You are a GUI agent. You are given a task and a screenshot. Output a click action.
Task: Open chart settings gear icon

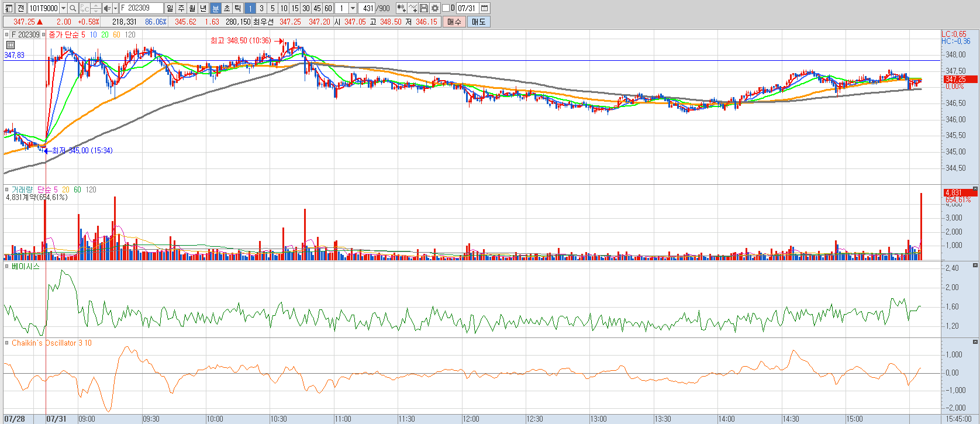coord(435,8)
